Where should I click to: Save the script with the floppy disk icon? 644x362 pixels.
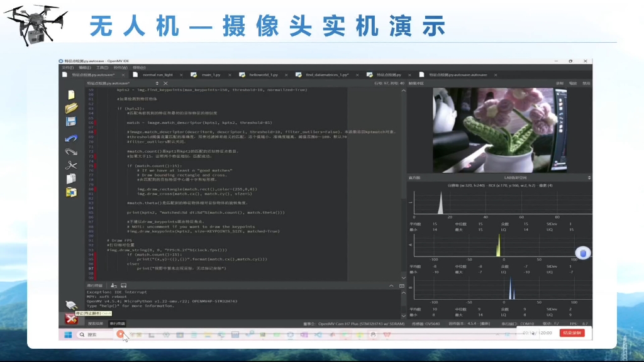[71, 121]
